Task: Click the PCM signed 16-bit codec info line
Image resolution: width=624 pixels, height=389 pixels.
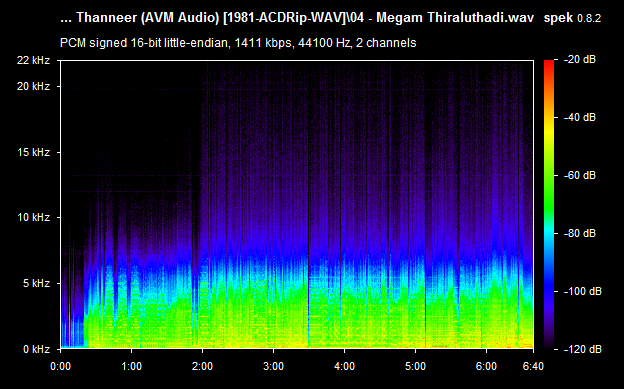Action: [238, 43]
